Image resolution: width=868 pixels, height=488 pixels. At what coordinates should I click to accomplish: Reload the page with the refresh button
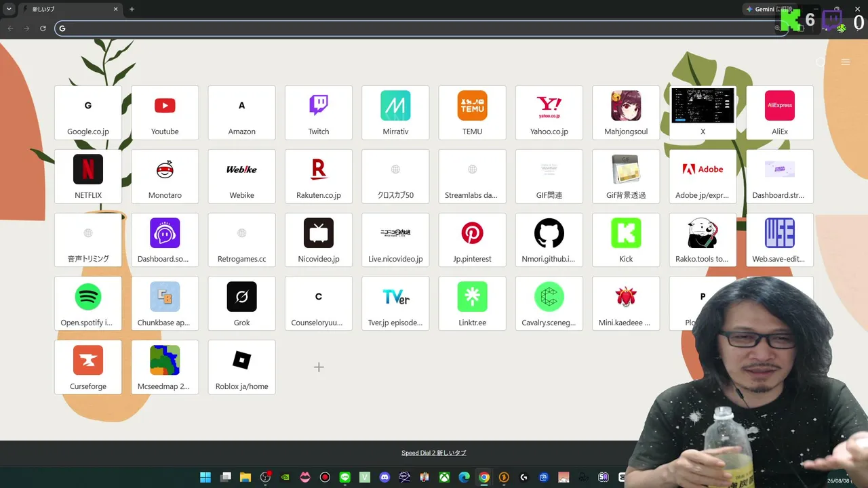click(43, 28)
